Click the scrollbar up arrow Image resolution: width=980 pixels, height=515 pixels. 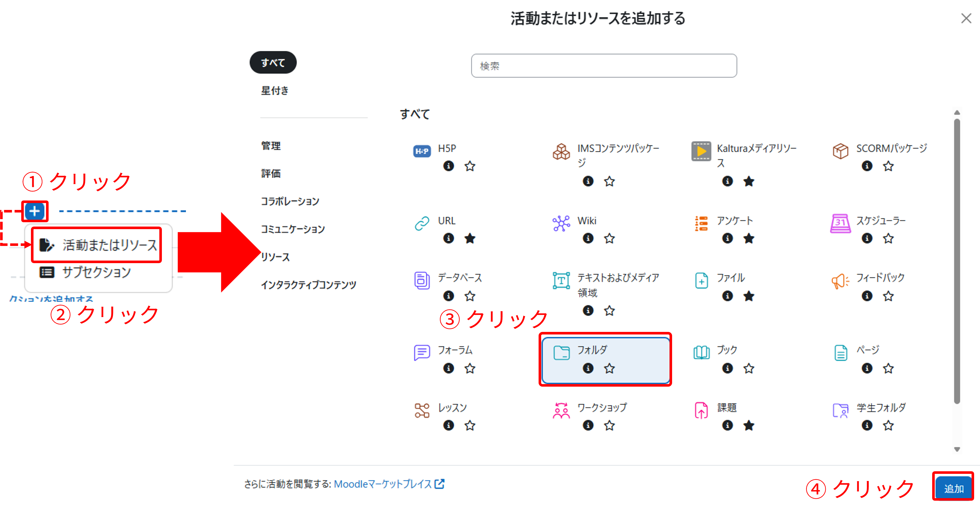[957, 113]
